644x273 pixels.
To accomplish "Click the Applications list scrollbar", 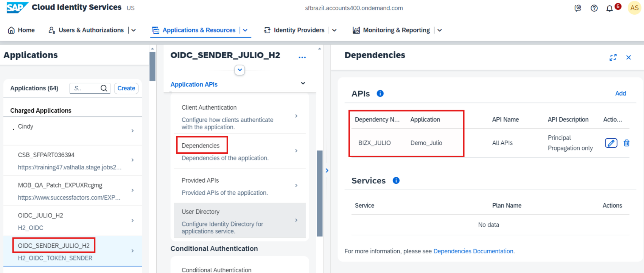I will tap(152, 67).
